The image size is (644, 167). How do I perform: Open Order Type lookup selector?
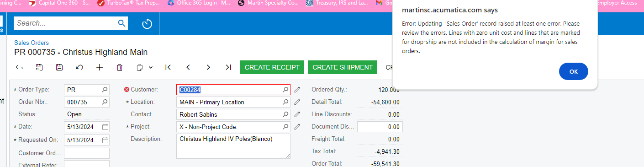coord(105,90)
